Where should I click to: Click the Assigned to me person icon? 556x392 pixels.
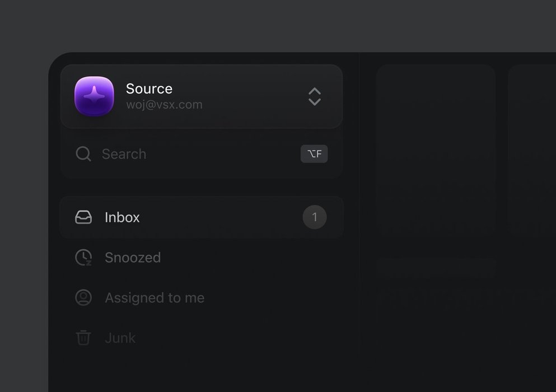click(x=83, y=298)
